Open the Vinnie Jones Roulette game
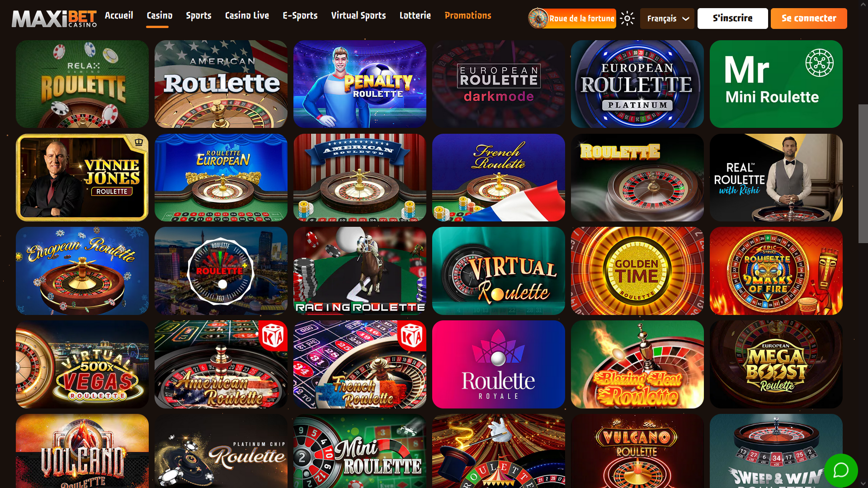Image resolution: width=868 pixels, height=488 pixels. click(x=82, y=178)
